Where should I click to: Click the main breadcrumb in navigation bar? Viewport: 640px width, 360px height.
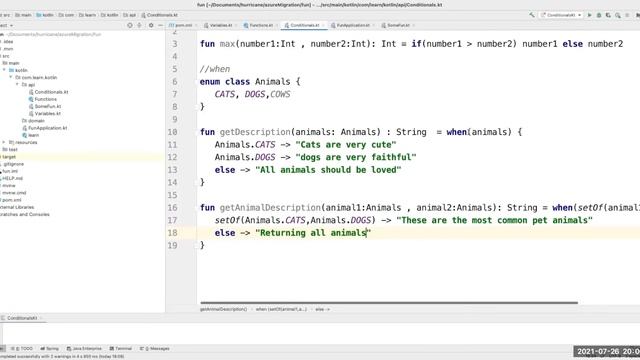point(23,15)
